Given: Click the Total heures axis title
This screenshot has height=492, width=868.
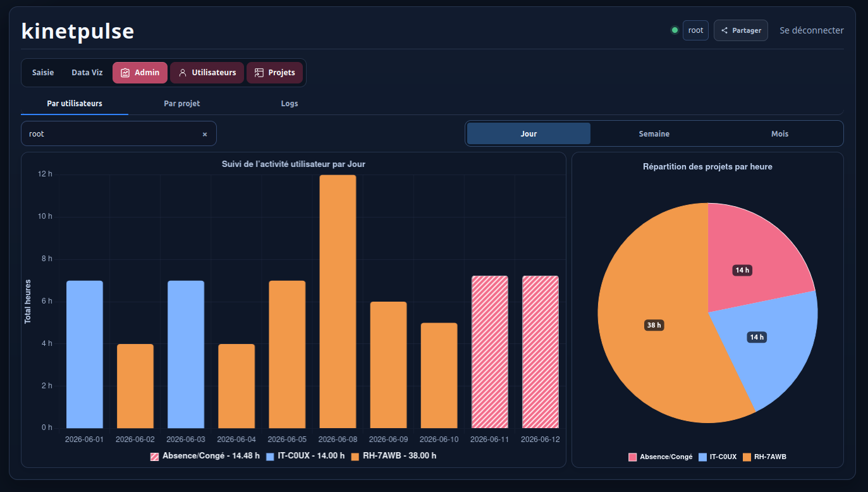Looking at the screenshot, I should [28, 302].
